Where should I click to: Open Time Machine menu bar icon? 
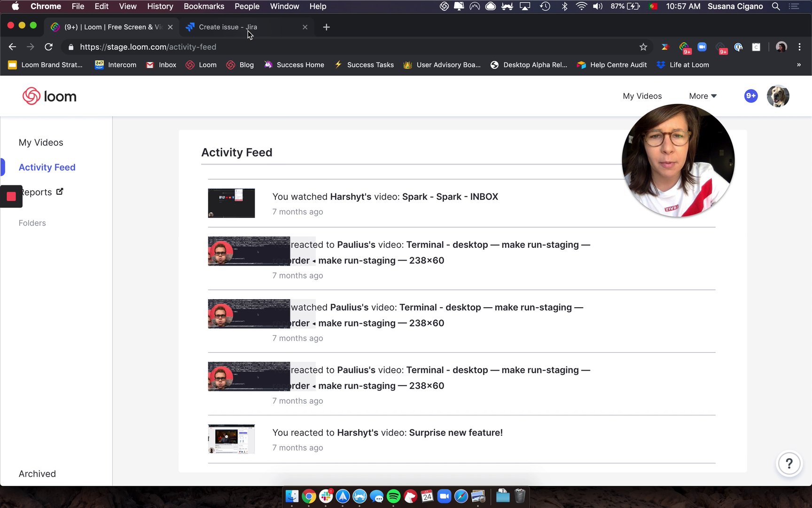tap(545, 7)
